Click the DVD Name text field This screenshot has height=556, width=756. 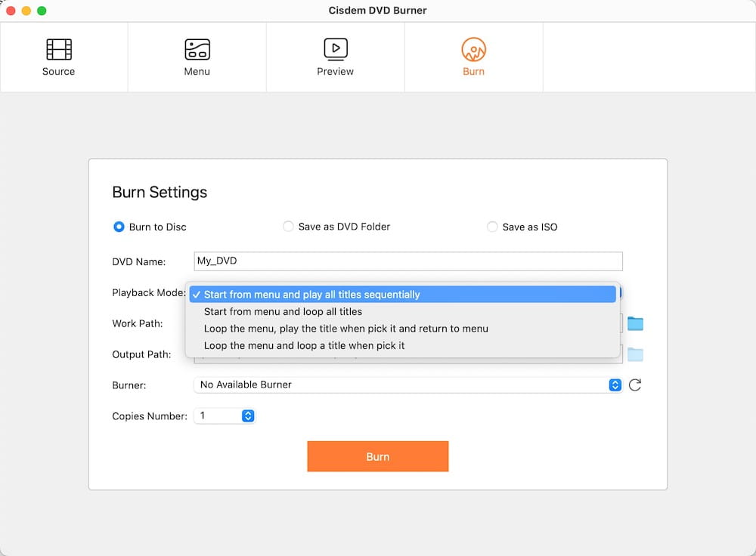(x=408, y=261)
